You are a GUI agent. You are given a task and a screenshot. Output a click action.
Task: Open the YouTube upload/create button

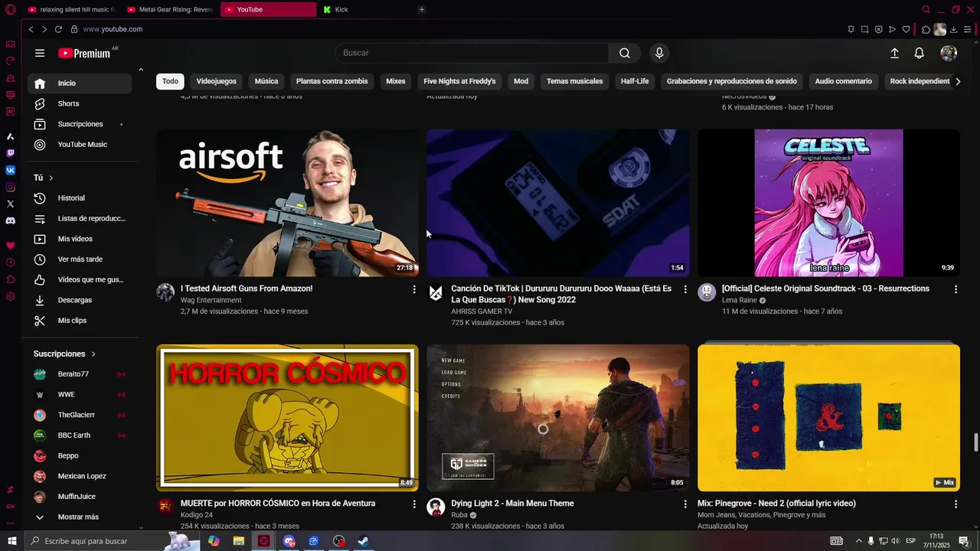tap(894, 53)
